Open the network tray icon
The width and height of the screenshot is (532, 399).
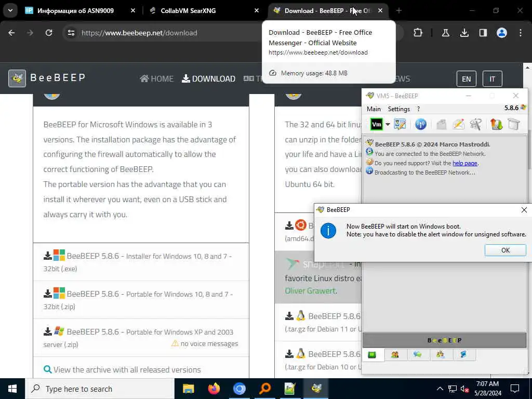coord(453,389)
